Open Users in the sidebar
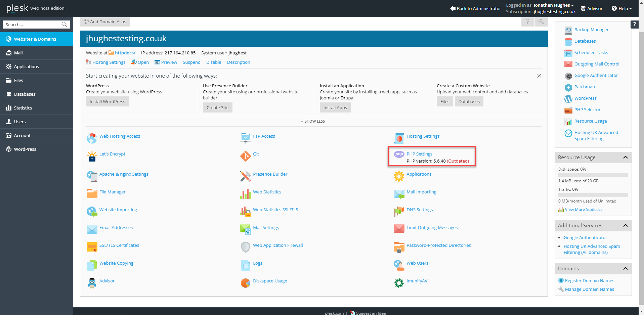Viewport: 644px width, 315px height. point(37,122)
